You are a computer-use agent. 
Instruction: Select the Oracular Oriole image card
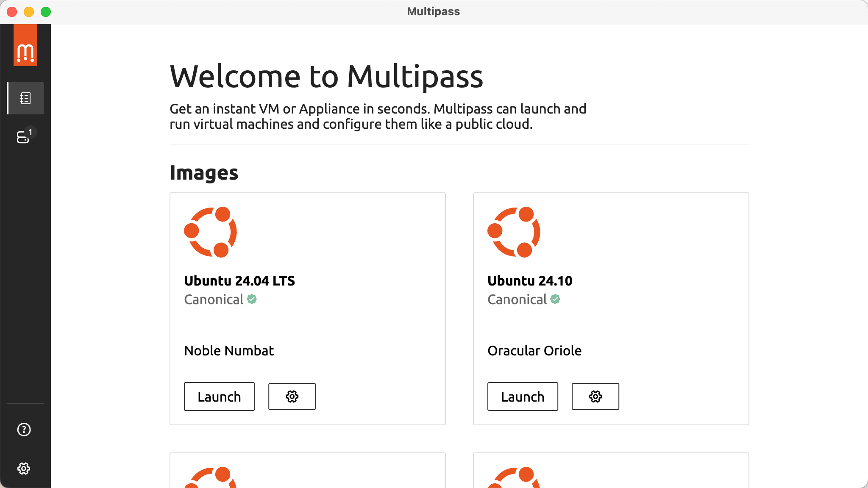point(611,309)
